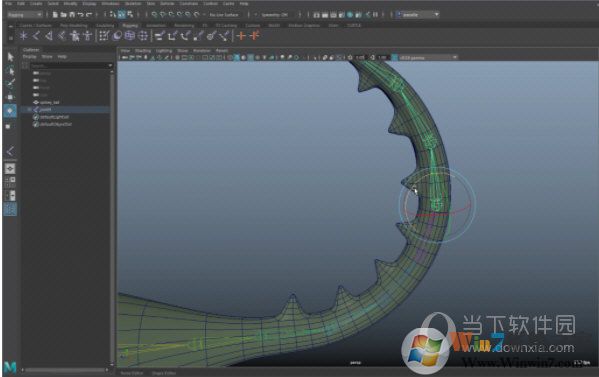This screenshot has width=599, height=377.
Task: Click the Orient Constraint shelf icon
Action: 185,36
